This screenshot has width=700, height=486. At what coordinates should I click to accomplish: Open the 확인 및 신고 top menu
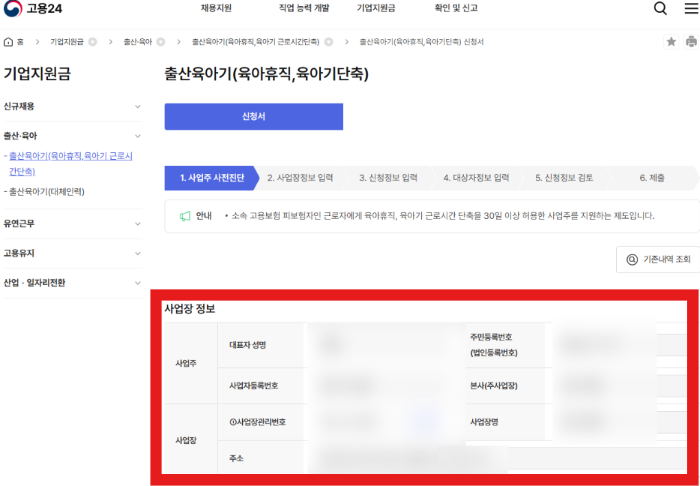pyautogui.click(x=456, y=8)
